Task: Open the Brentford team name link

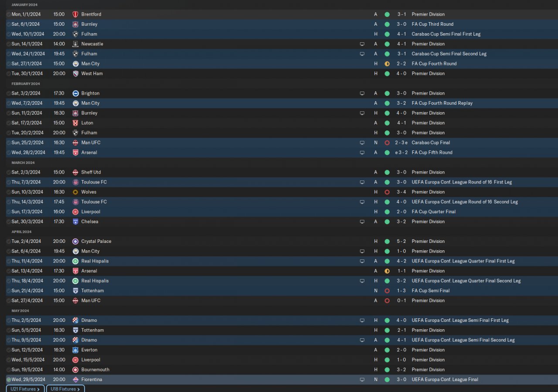Action: click(x=91, y=14)
